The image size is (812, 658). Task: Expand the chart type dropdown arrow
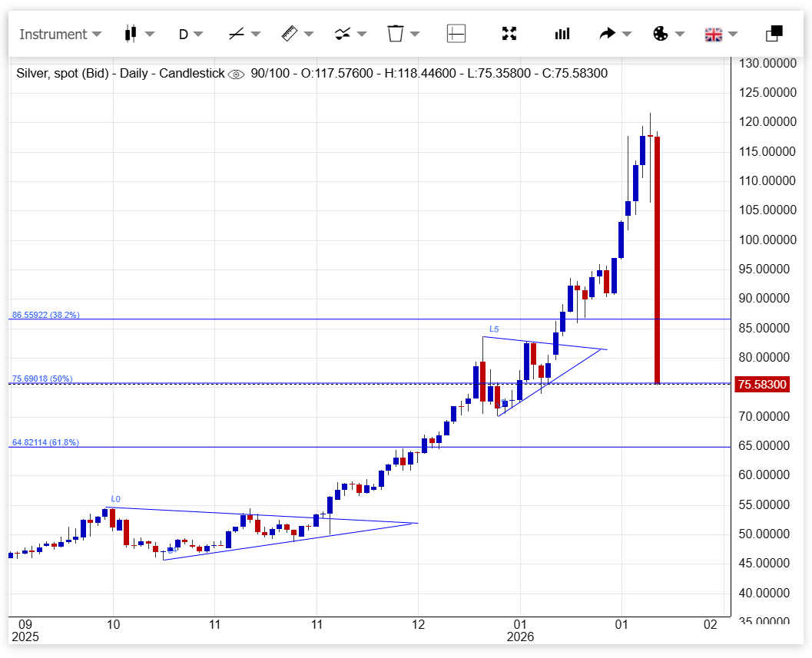150,34
